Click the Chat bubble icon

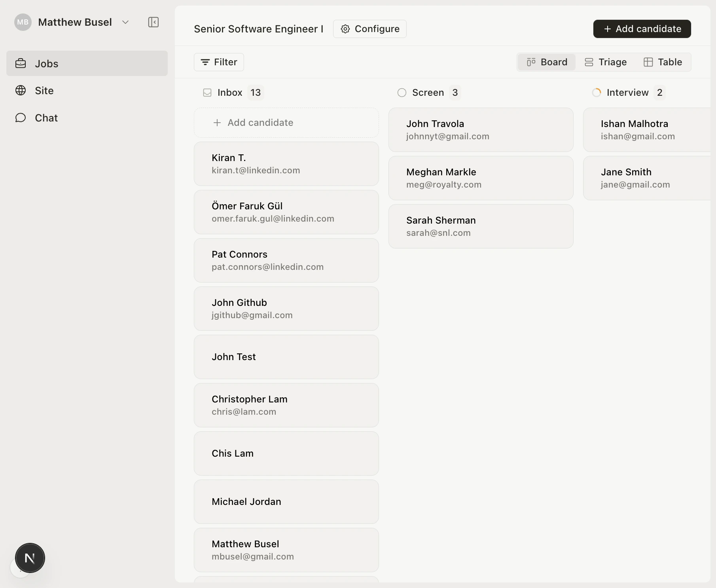[x=21, y=118]
